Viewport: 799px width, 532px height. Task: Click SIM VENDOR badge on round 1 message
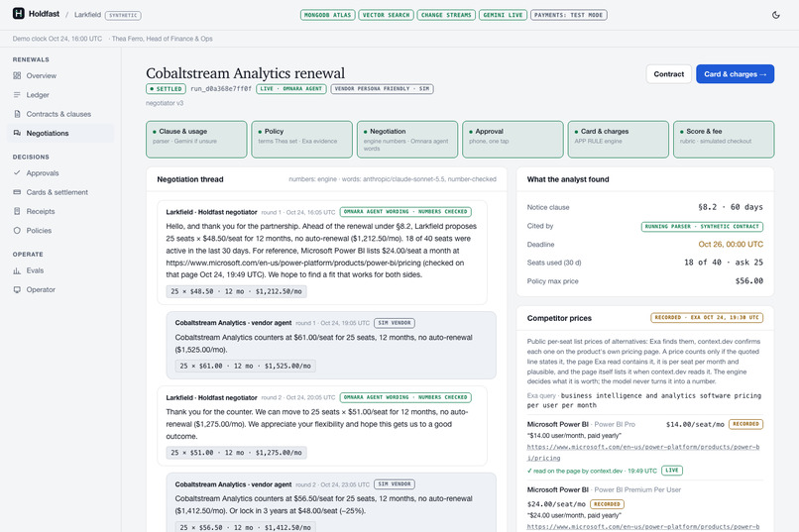coord(394,323)
